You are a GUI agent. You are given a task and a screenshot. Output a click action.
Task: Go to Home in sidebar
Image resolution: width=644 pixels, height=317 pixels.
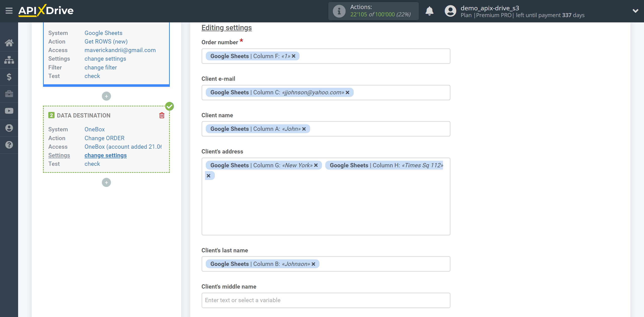pos(9,43)
